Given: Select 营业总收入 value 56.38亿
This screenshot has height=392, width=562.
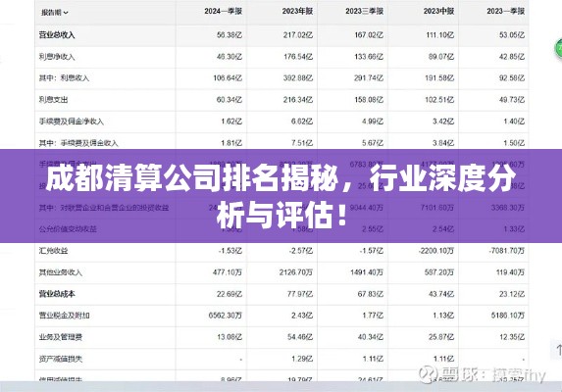Looking at the screenshot, I should pyautogui.click(x=230, y=35).
